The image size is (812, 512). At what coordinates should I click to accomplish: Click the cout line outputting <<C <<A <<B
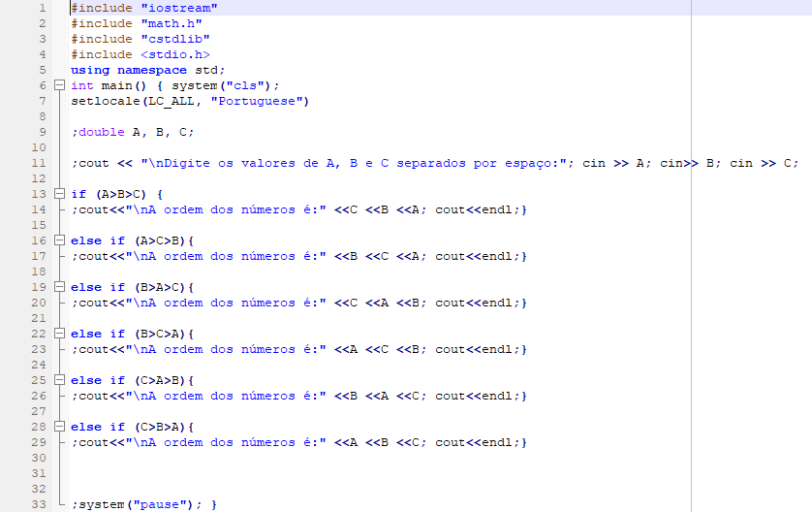[x=298, y=304]
